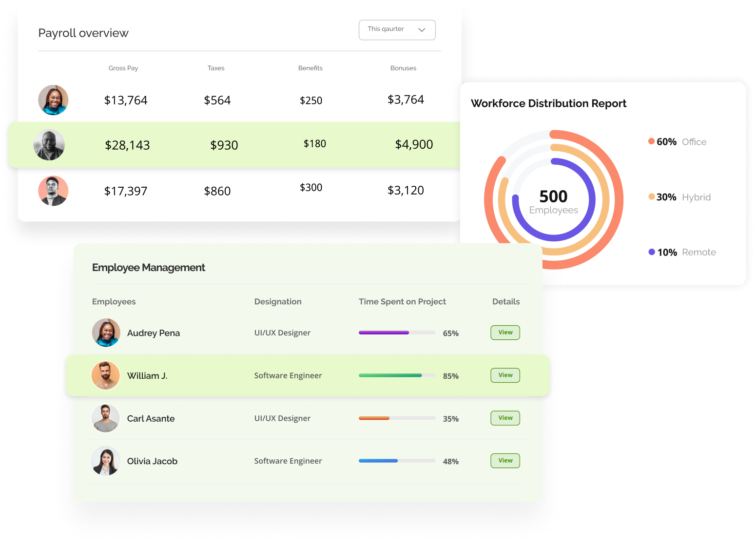
Task: Click Olivia Jacob's avatar
Action: [106, 461]
